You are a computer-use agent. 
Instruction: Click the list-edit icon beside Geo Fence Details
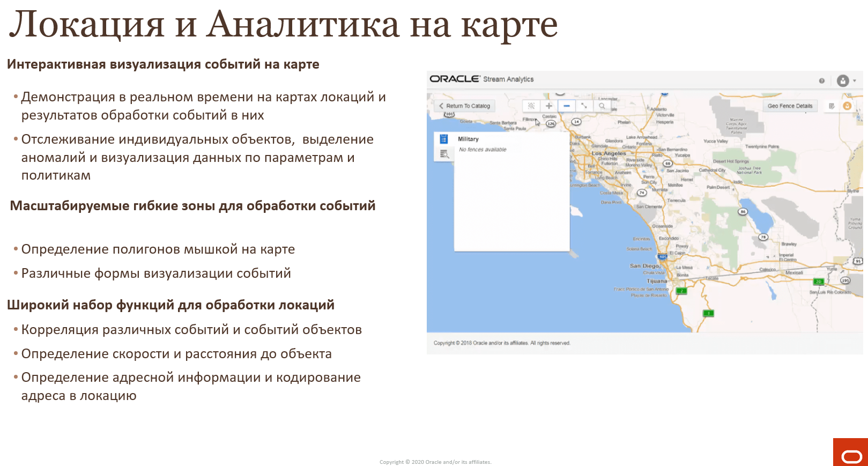[x=832, y=106]
